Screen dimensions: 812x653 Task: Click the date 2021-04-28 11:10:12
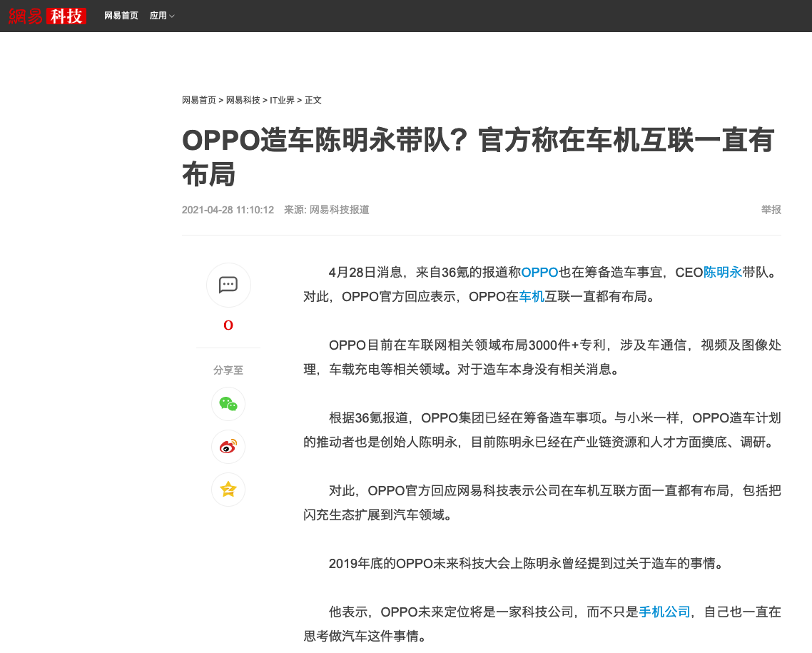pyautogui.click(x=228, y=210)
